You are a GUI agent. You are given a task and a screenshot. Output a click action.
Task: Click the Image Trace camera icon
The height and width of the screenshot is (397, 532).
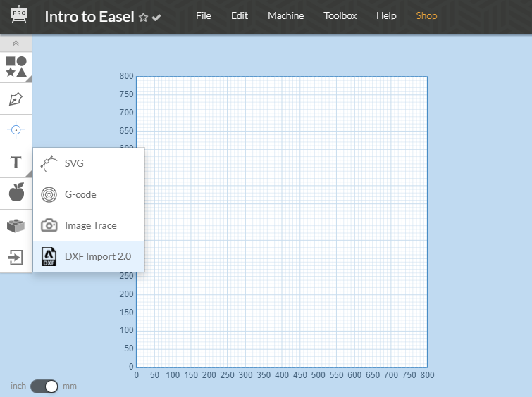click(x=49, y=225)
